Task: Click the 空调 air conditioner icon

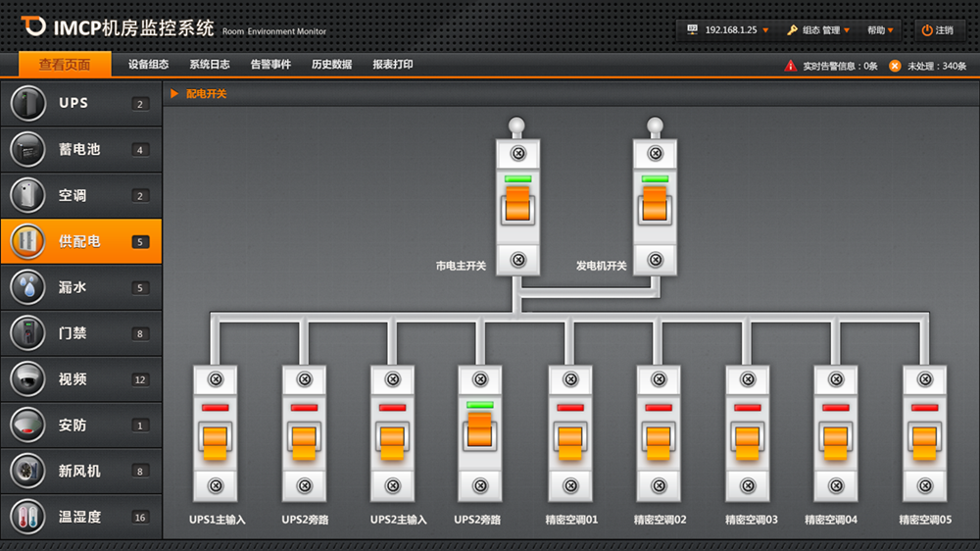Action: click(x=28, y=195)
